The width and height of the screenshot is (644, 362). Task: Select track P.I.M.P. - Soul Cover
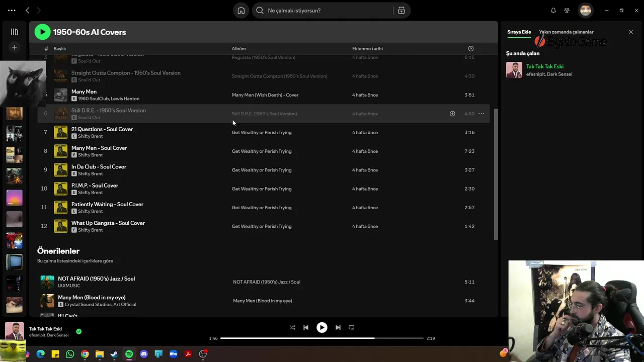tap(95, 186)
